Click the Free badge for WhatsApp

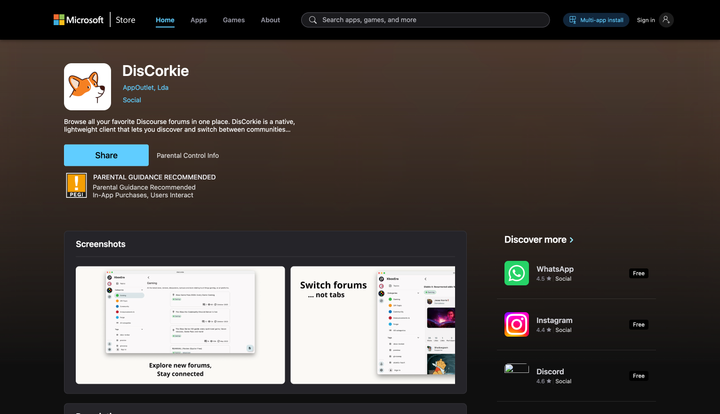coord(638,273)
